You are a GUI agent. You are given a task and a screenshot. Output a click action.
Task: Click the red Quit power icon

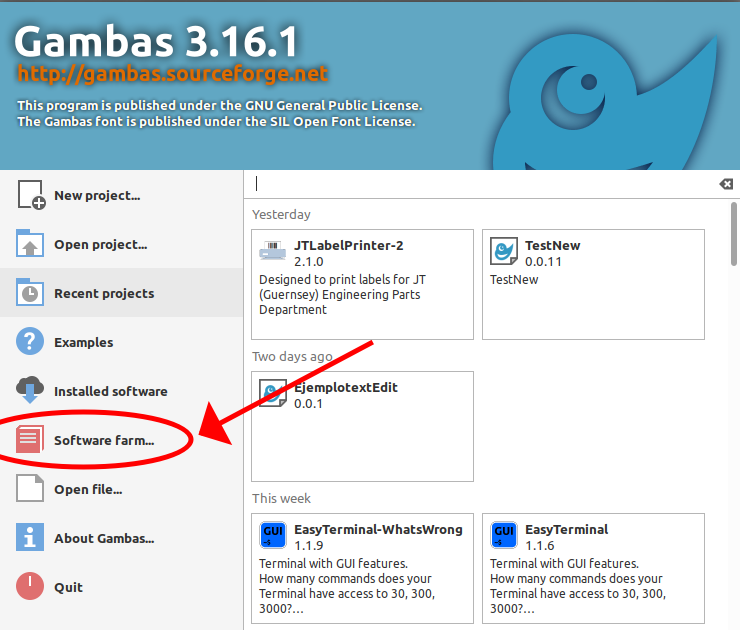point(30,586)
